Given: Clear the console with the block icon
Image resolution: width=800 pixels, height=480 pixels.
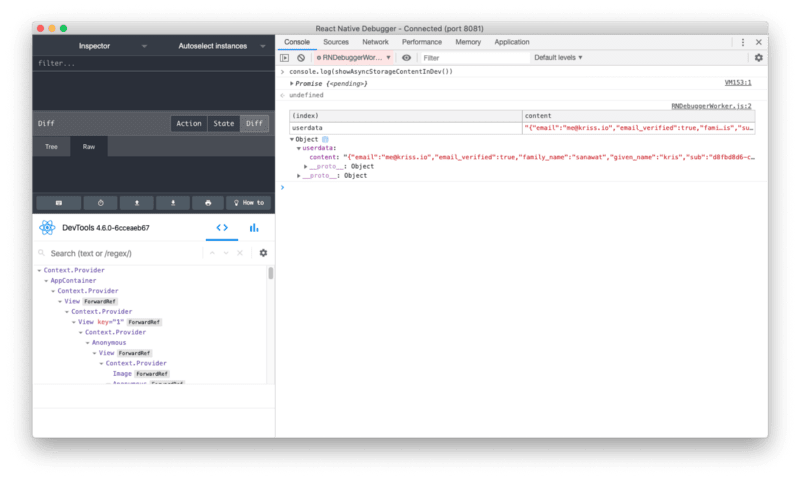Looking at the screenshot, I should click(x=301, y=58).
